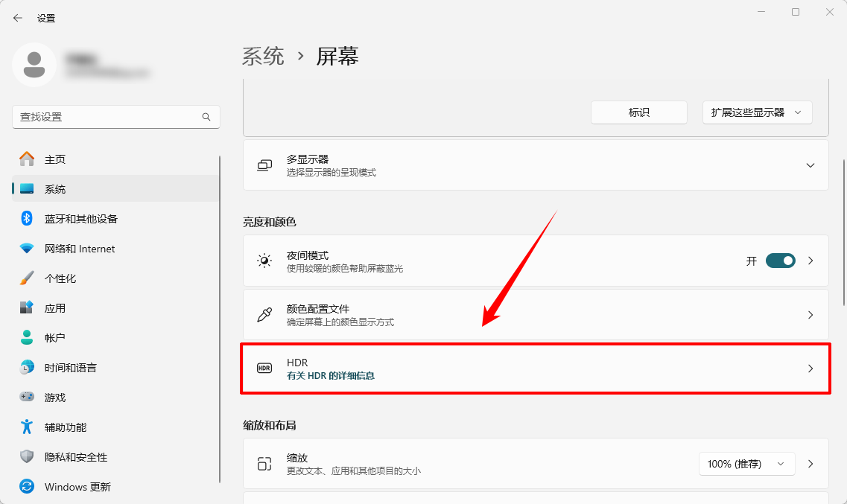This screenshot has height=504, width=847.
Task: Click the 系统 monitor icon in sidebar
Action: coord(27,189)
